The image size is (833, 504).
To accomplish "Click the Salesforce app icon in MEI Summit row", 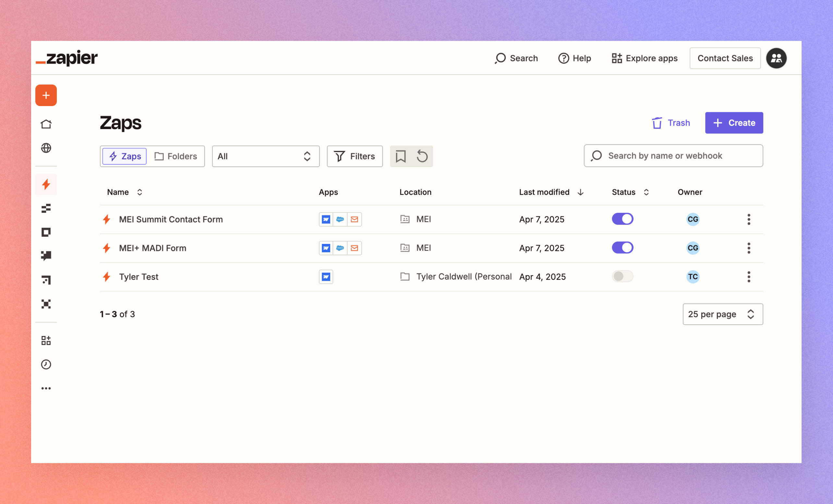I will point(340,219).
